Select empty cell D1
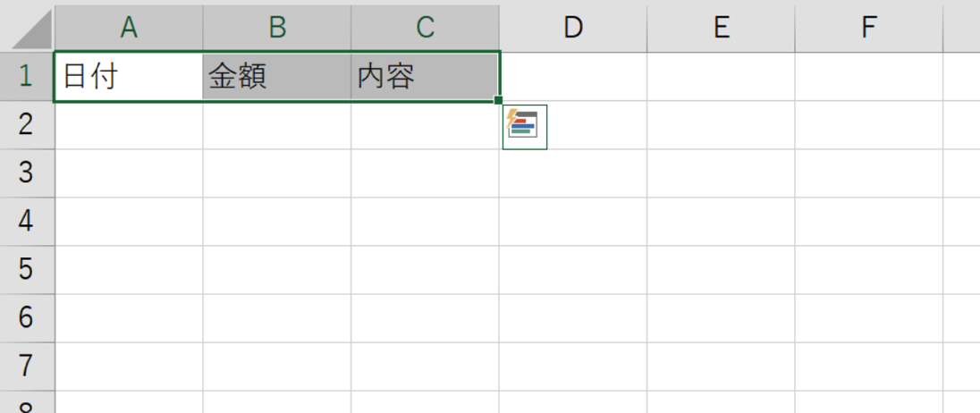 (573, 77)
